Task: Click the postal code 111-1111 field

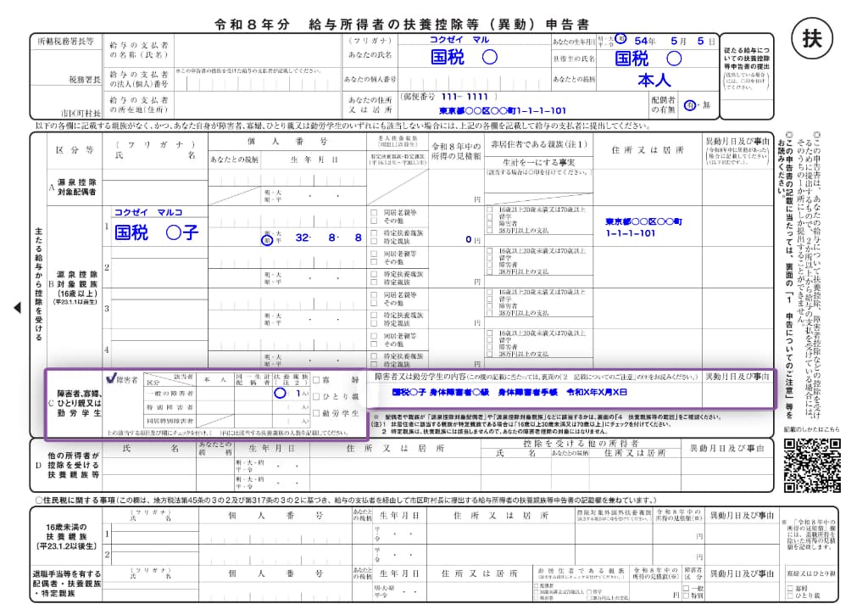Action: click(x=464, y=98)
